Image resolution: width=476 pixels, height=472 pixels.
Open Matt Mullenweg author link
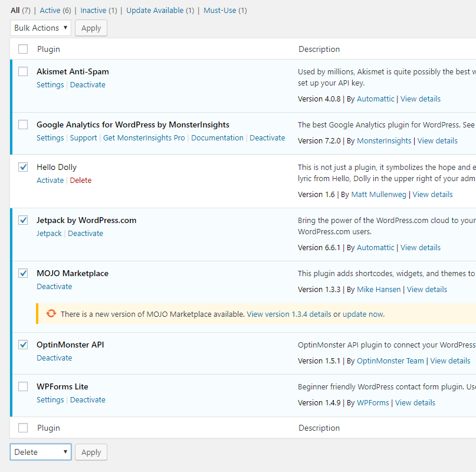(379, 195)
